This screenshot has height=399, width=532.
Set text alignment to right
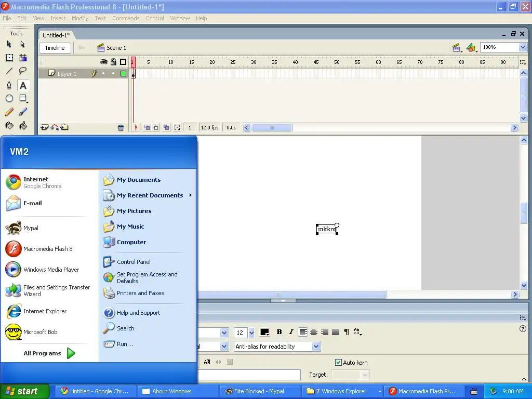(325, 332)
